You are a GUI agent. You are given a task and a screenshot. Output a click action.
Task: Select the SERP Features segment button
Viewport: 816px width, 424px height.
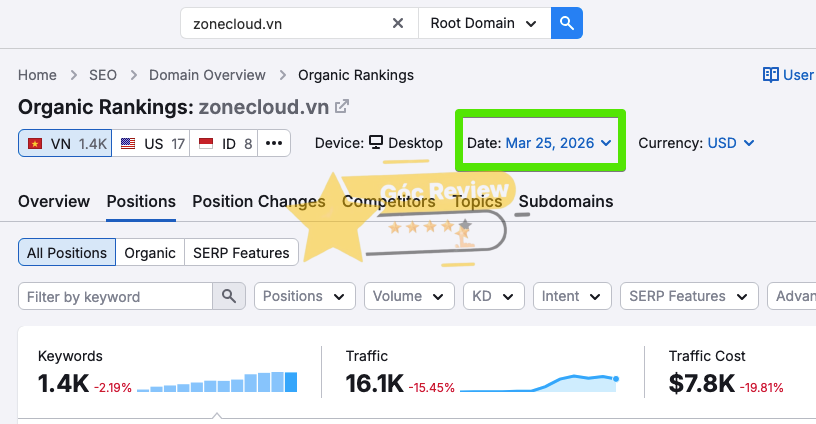pos(241,252)
